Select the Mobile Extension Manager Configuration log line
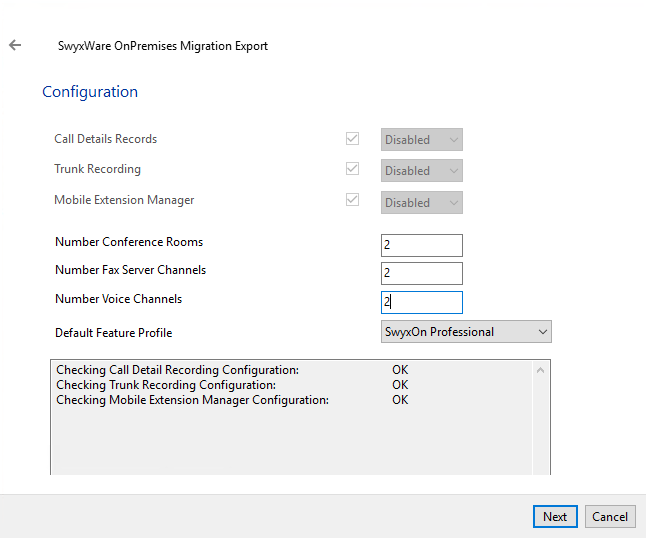Viewport: 646px width, 538px height. [192, 400]
